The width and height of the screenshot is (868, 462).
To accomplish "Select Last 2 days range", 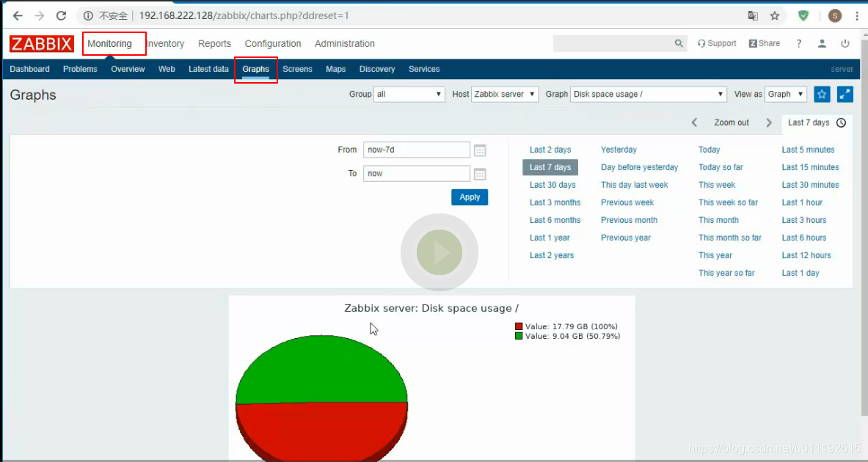I will (x=550, y=150).
